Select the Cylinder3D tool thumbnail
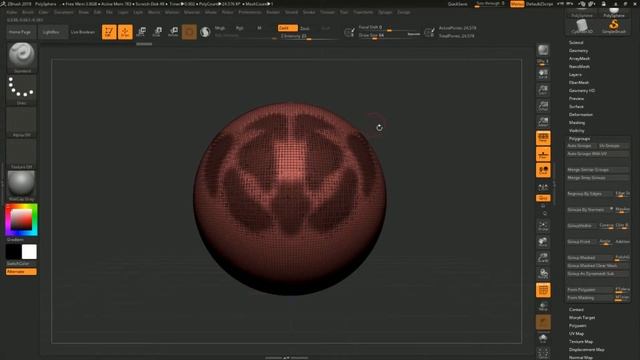Viewport: 640px width, 360px height. click(582, 27)
